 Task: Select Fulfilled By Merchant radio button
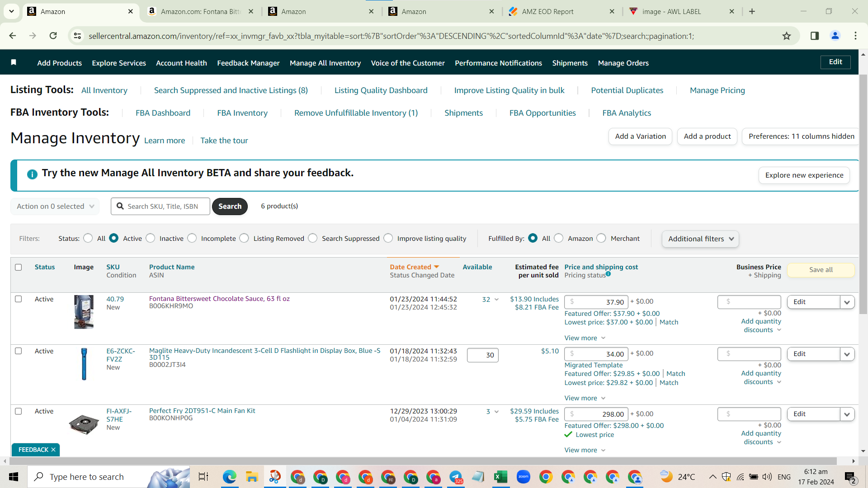601,238
